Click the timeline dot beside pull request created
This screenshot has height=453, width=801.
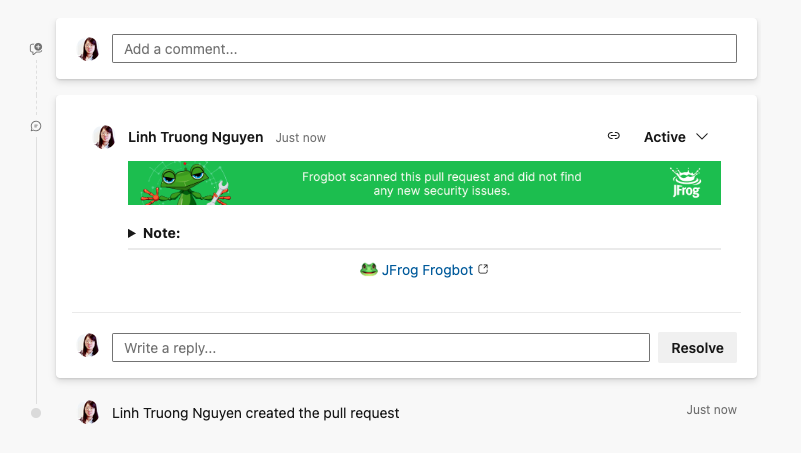point(36,413)
